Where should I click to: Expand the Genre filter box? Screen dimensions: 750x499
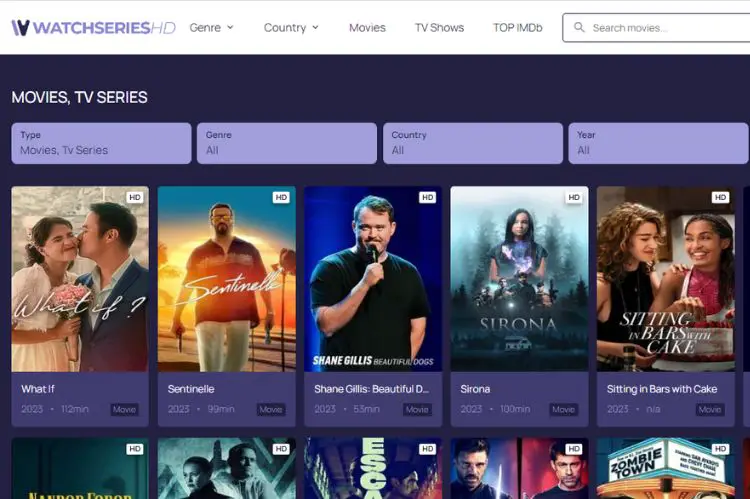(x=287, y=144)
